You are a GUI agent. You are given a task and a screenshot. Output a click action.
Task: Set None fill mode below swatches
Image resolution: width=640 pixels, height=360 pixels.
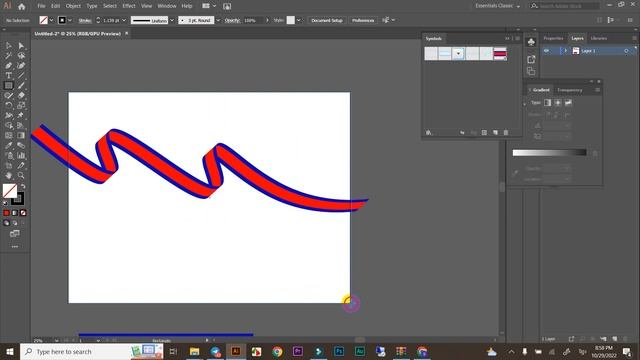tap(23, 213)
